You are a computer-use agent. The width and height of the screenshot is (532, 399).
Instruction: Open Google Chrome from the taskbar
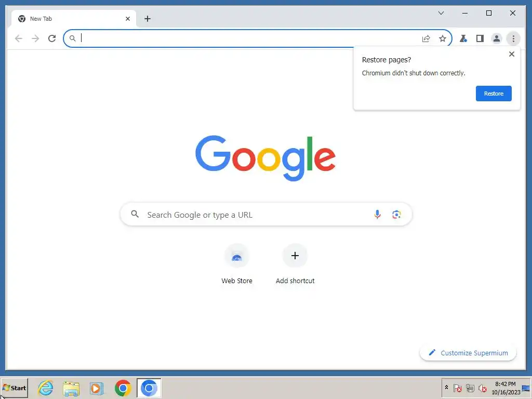tap(123, 388)
